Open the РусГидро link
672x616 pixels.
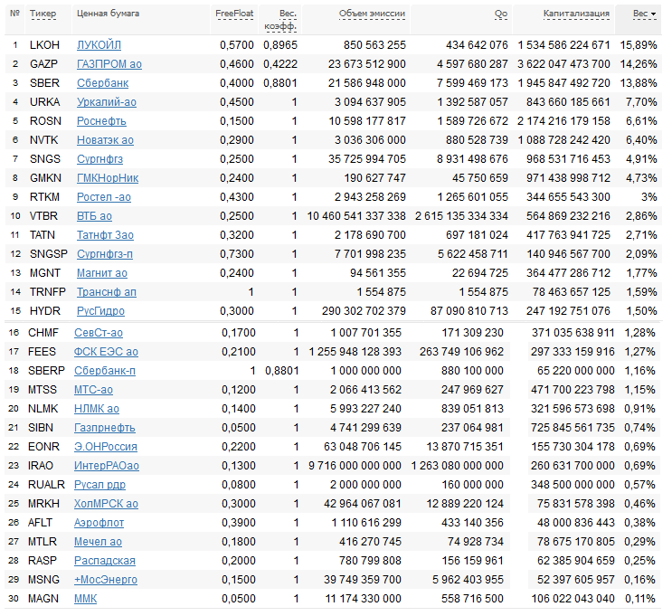click(x=100, y=311)
